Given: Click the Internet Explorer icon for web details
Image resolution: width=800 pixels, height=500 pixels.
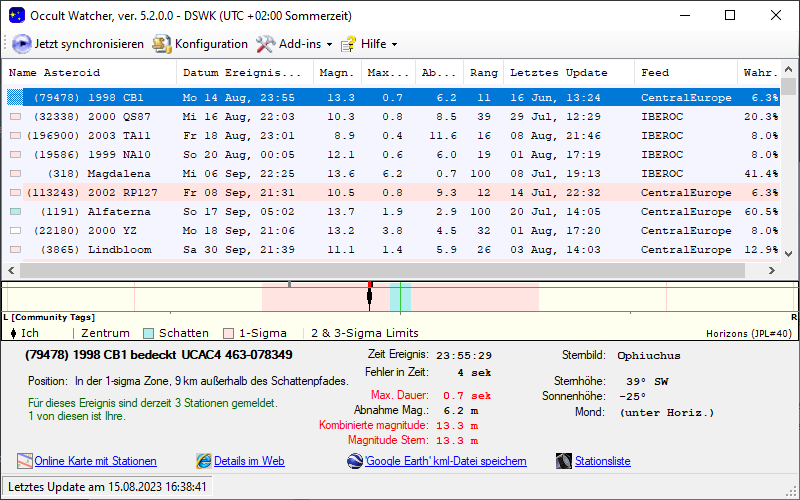Looking at the screenshot, I should tap(204, 461).
